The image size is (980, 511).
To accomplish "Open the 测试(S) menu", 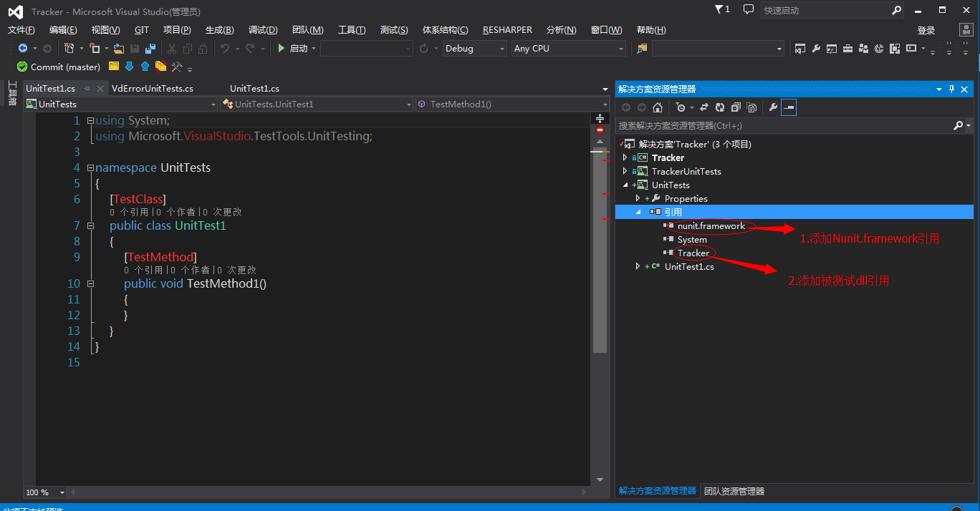I will coord(394,30).
